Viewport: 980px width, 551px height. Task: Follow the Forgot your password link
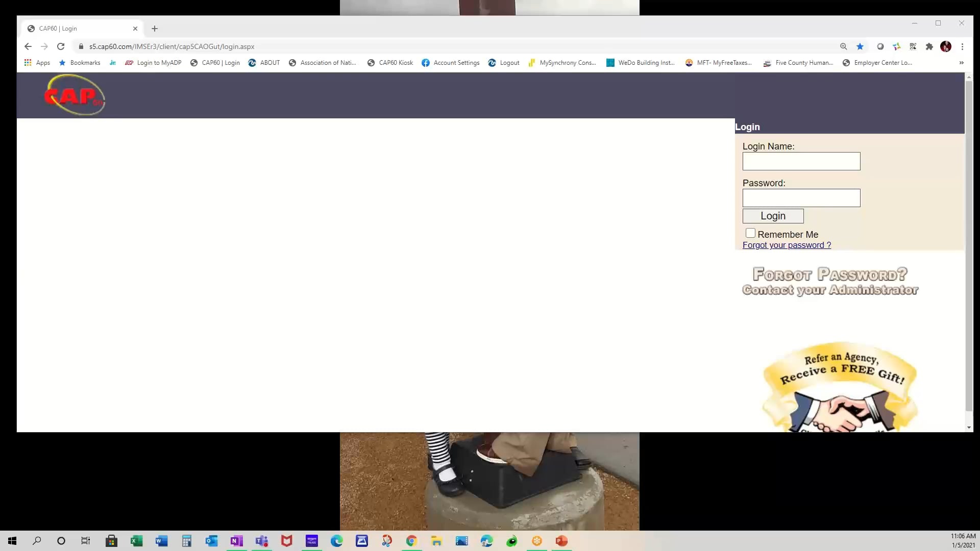tap(787, 245)
